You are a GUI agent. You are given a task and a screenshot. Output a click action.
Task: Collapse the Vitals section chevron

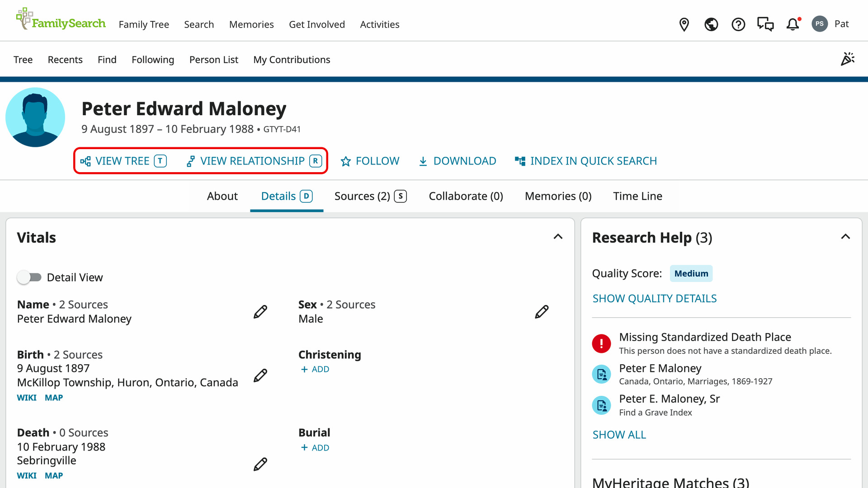coord(558,237)
